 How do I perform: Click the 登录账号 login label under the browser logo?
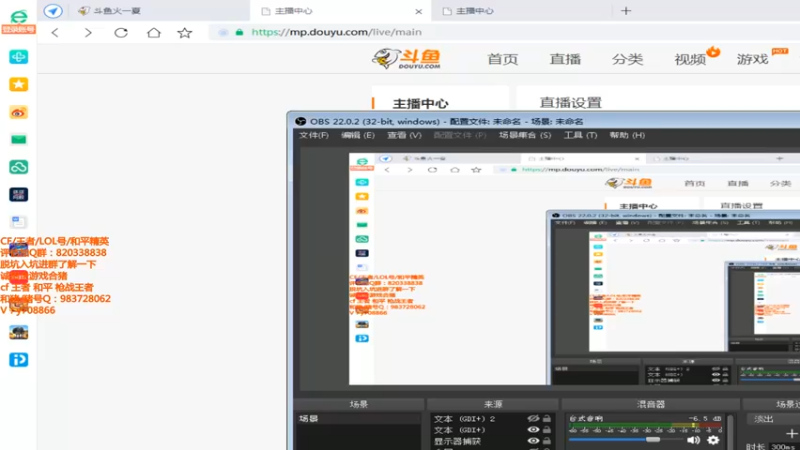(x=18, y=29)
